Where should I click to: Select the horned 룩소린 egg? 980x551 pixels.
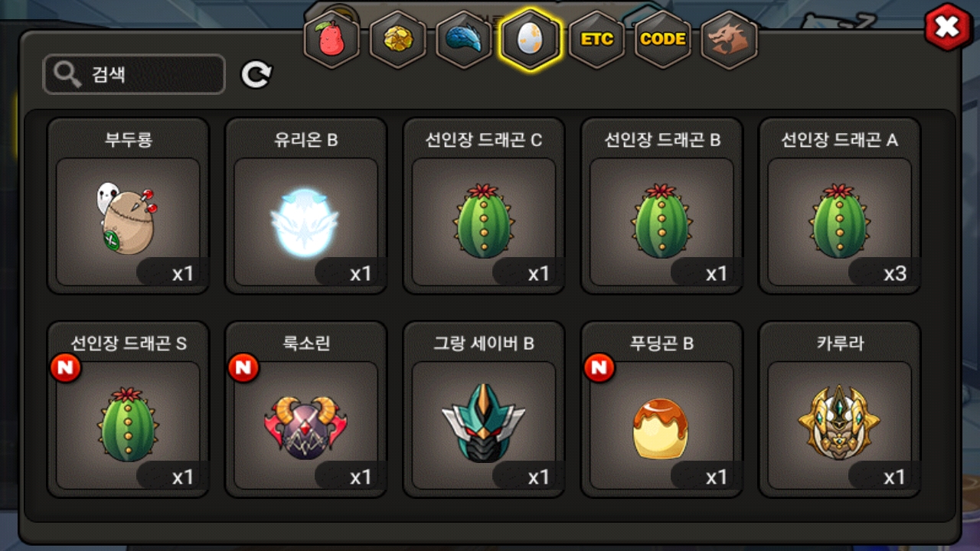[305, 409]
